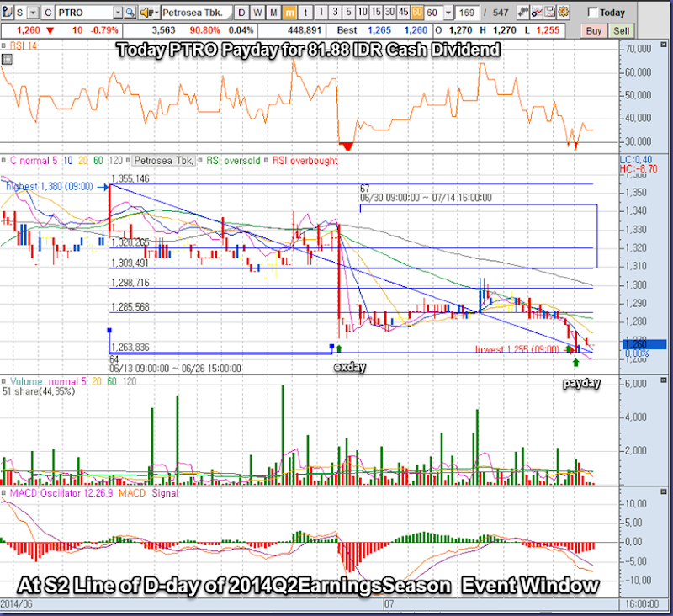The height and width of the screenshot is (616, 673).
Task: Click the Sell button
Action: point(621,31)
